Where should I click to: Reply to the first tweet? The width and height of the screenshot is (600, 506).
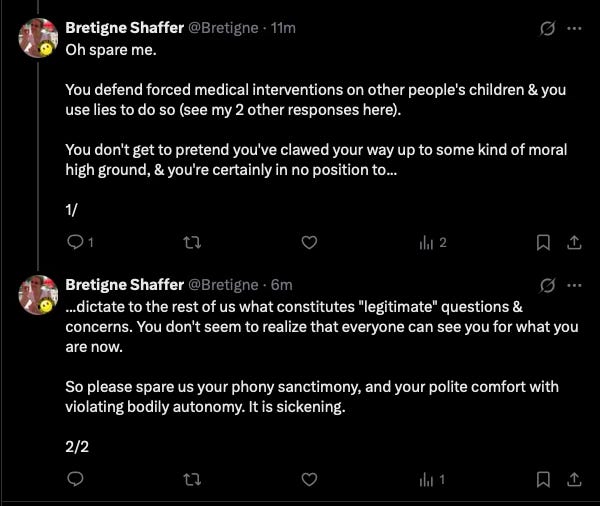[80, 242]
